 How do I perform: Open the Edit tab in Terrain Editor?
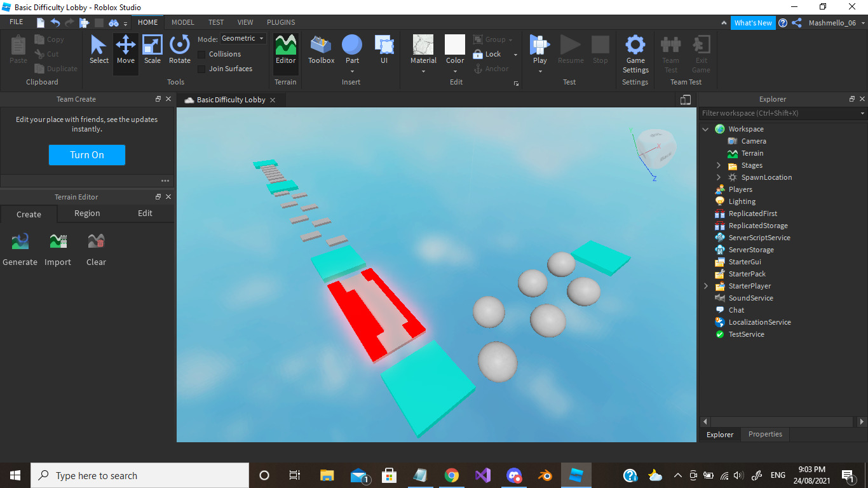pos(145,213)
